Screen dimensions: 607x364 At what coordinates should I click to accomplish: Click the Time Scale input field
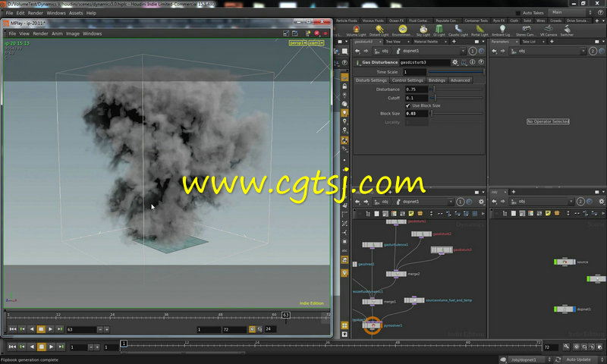414,72
